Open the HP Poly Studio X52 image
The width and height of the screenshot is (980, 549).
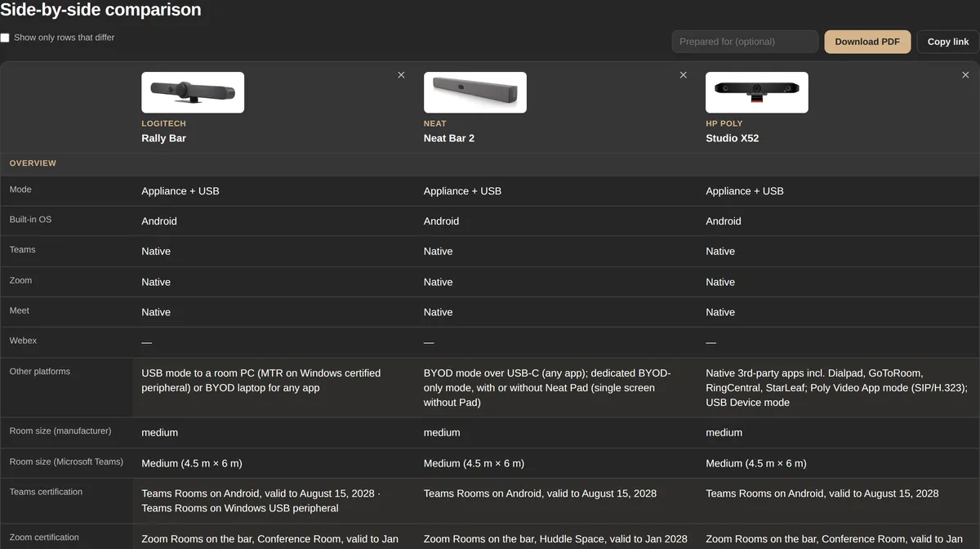pos(757,92)
